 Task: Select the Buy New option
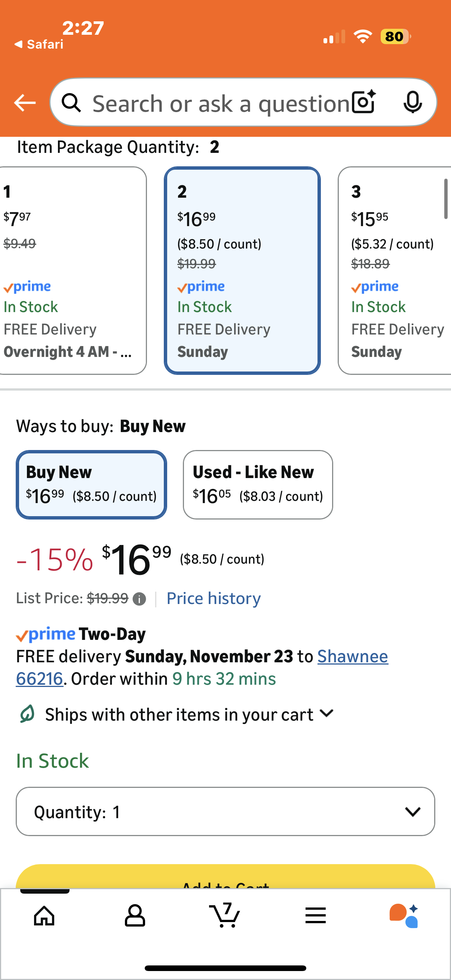91,485
